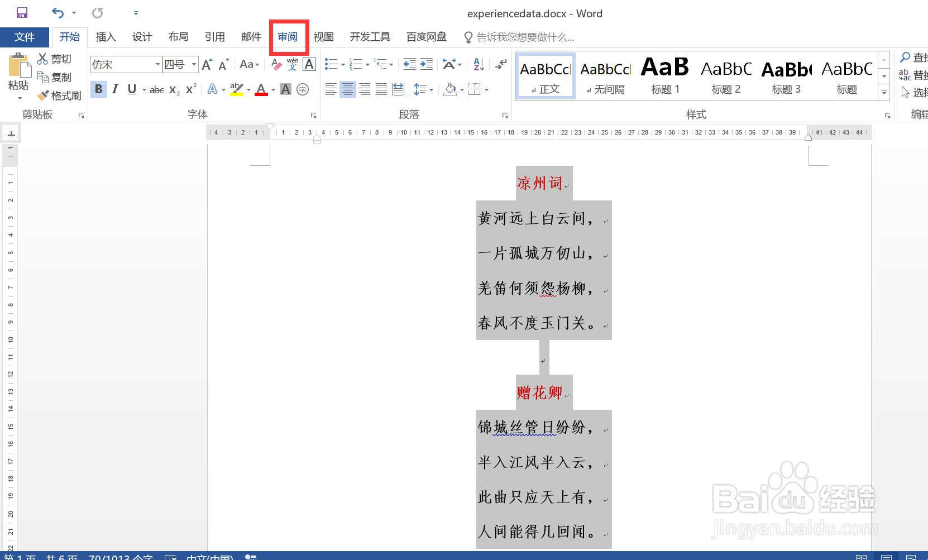
Task: Toggle the underline formatting button
Action: pos(132,89)
